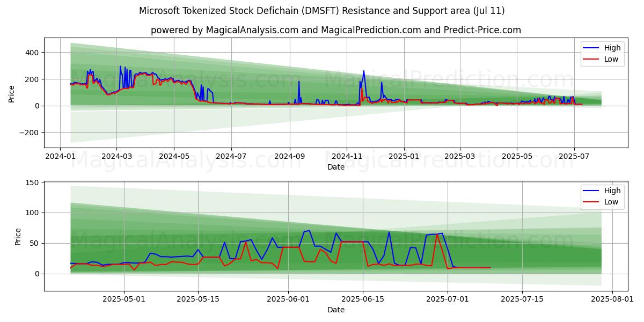Click the '2024-05' x-axis label
This screenshot has height=322, width=644.
pos(174,156)
